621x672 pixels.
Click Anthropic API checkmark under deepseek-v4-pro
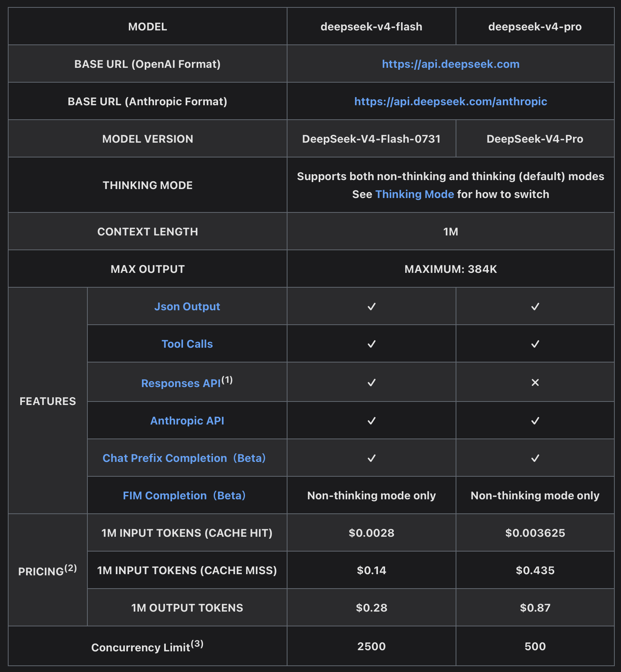click(x=535, y=421)
